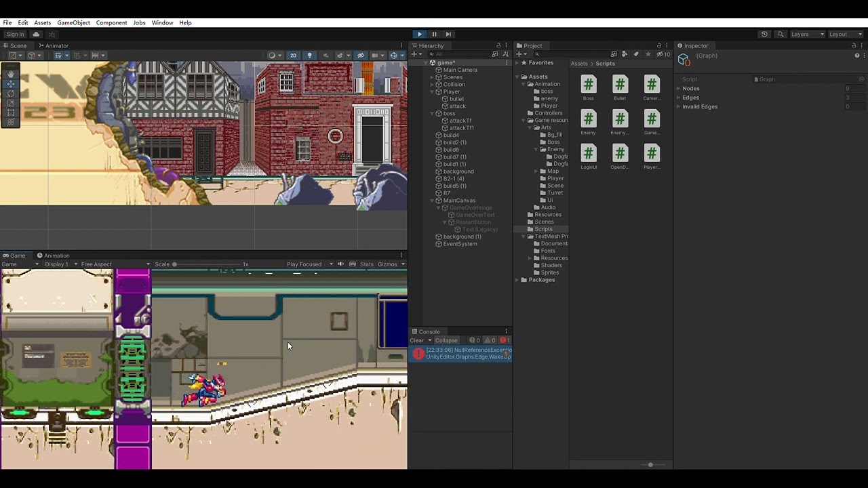868x488 pixels.
Task: Toggle scene audio icon in Scene toolbar
Action: point(325,56)
